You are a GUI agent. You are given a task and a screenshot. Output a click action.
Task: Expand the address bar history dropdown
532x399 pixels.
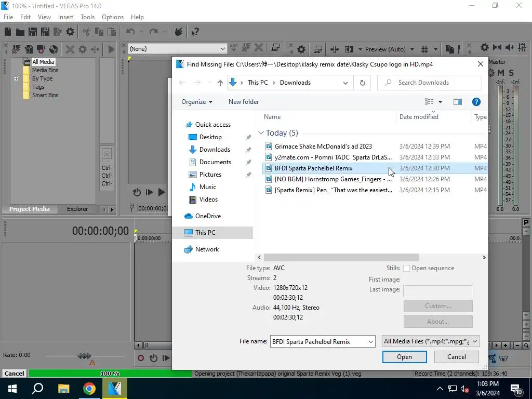point(345,83)
